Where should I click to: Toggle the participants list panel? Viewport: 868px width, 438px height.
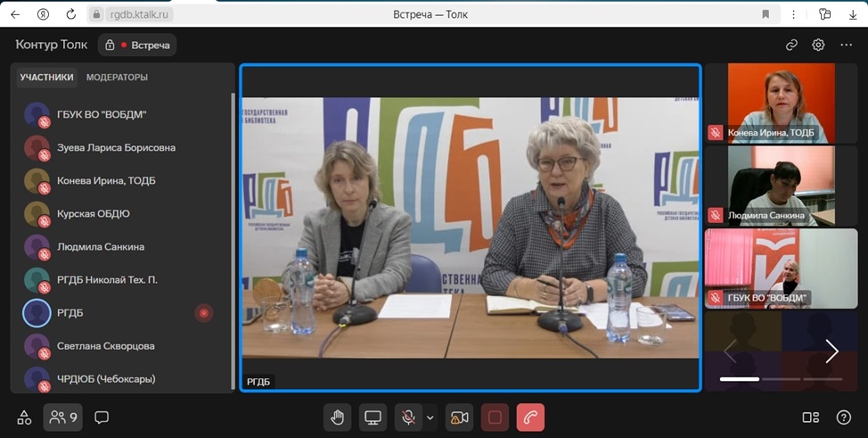tap(62, 417)
